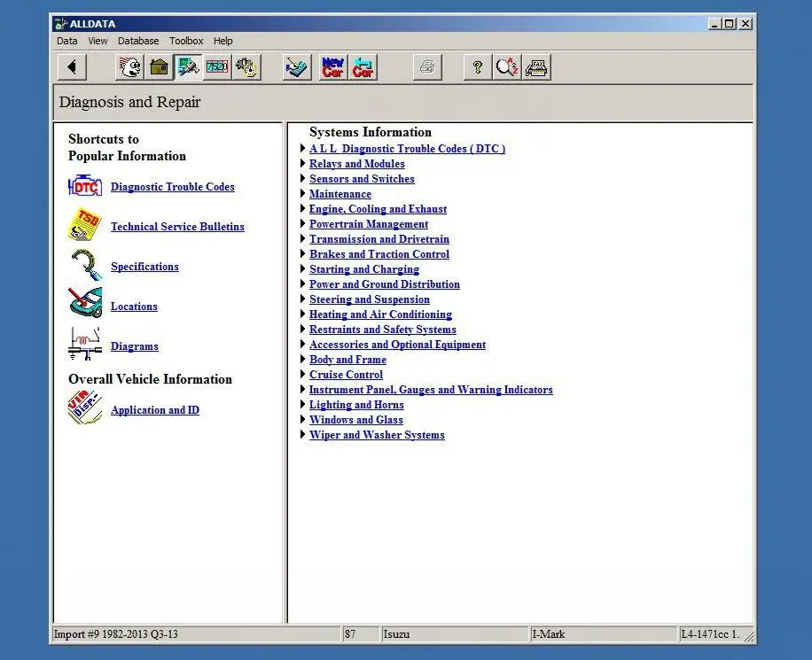The height and width of the screenshot is (660, 812).
Task: Click the Print toolbar icon
Action: pos(427,66)
